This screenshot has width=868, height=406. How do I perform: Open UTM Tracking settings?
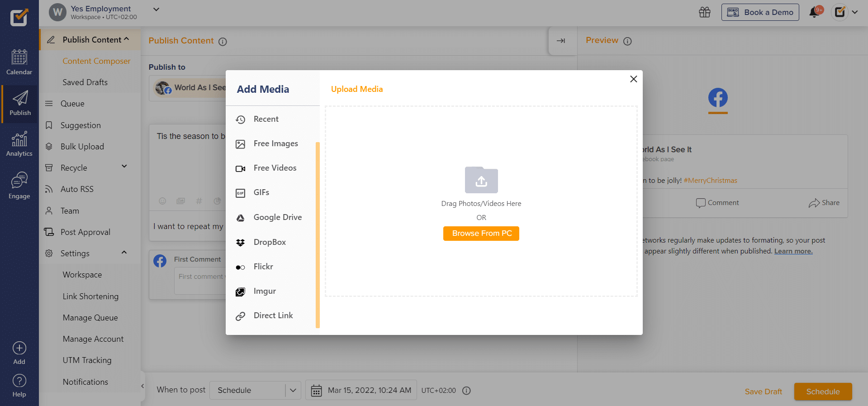click(87, 360)
